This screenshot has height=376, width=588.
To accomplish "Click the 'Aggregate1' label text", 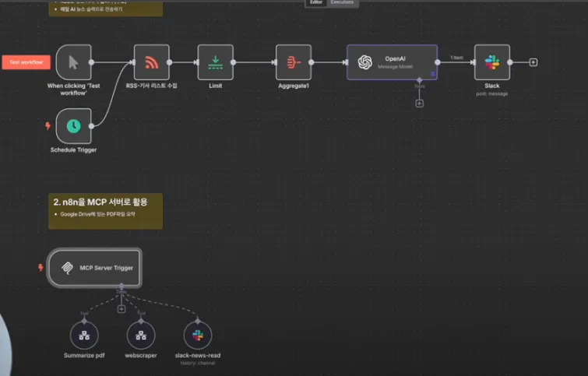I will coord(294,86).
